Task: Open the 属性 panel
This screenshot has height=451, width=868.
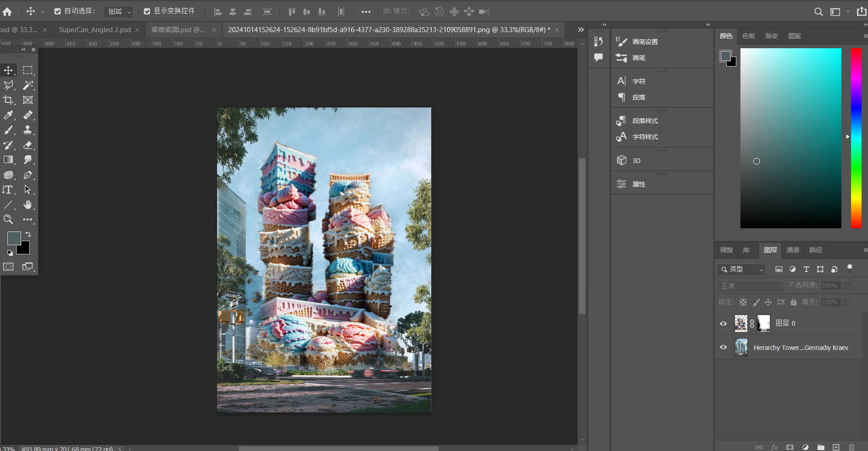Action: 639,184
